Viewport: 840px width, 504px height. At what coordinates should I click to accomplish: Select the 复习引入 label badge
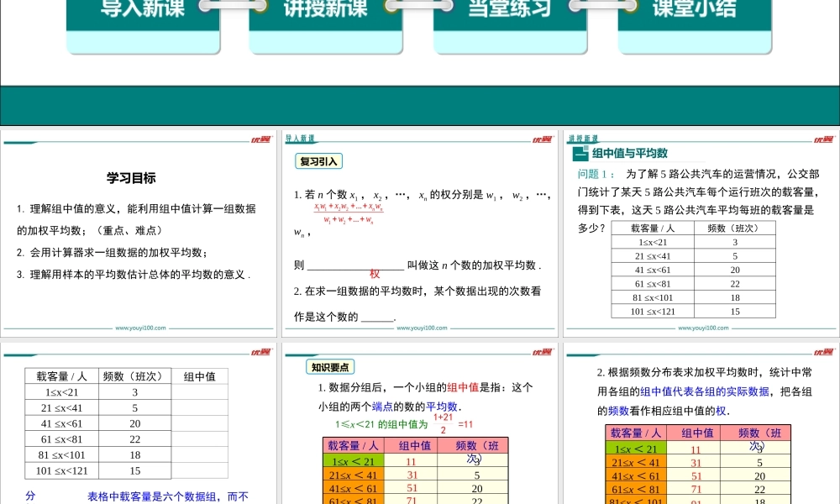click(x=318, y=161)
